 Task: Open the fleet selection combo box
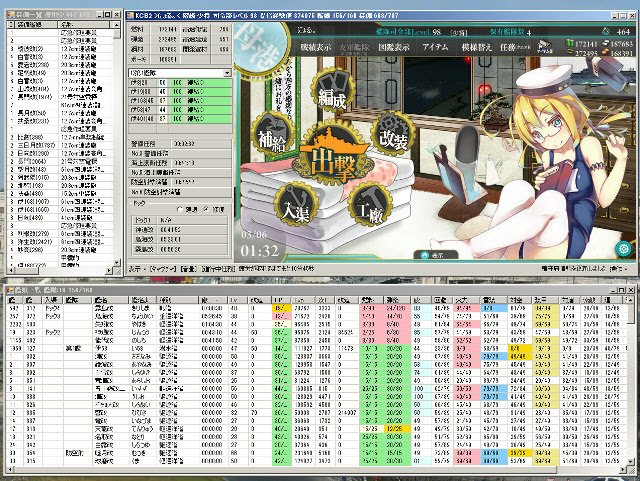[180, 73]
